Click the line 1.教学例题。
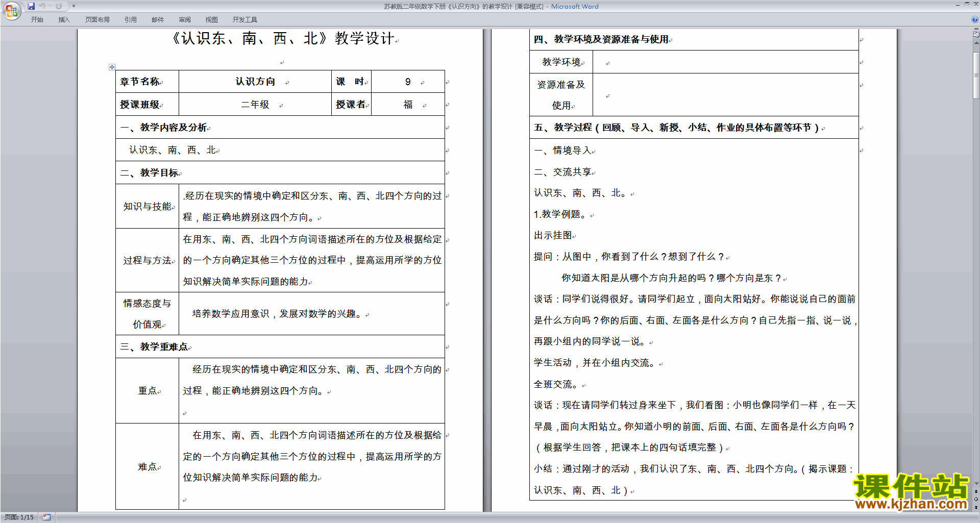Image resolution: width=980 pixels, height=523 pixels. click(x=562, y=214)
